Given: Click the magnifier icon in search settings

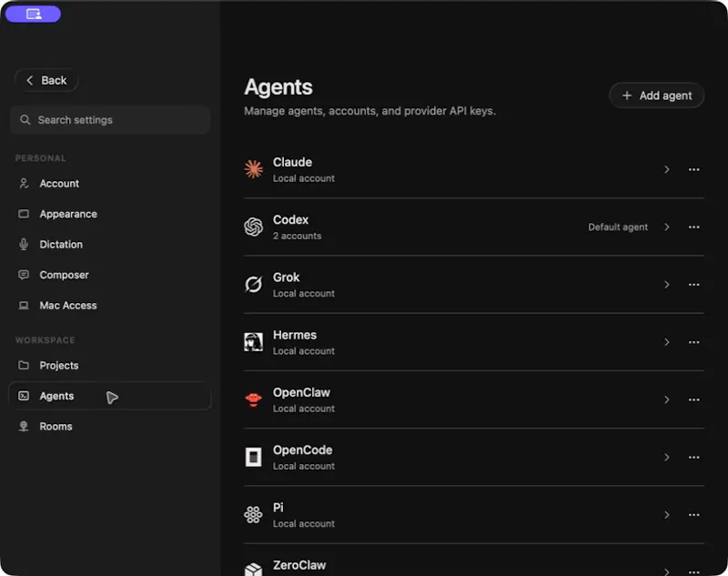Looking at the screenshot, I should [x=25, y=120].
